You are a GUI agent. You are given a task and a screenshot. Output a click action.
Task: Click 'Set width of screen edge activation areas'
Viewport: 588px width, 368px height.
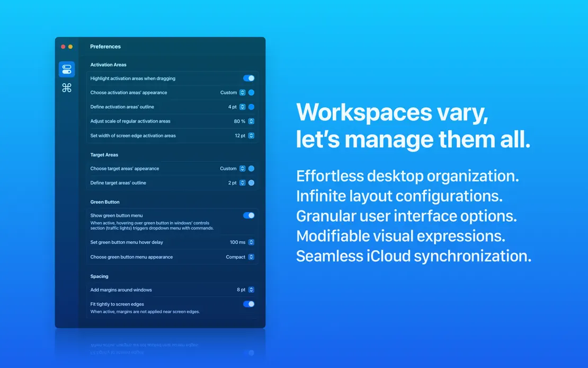tap(133, 136)
